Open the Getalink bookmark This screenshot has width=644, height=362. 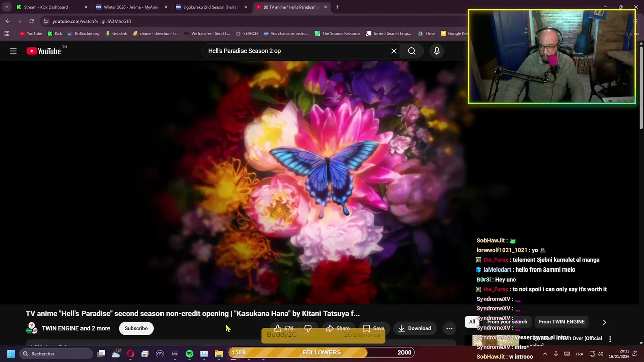(x=116, y=34)
